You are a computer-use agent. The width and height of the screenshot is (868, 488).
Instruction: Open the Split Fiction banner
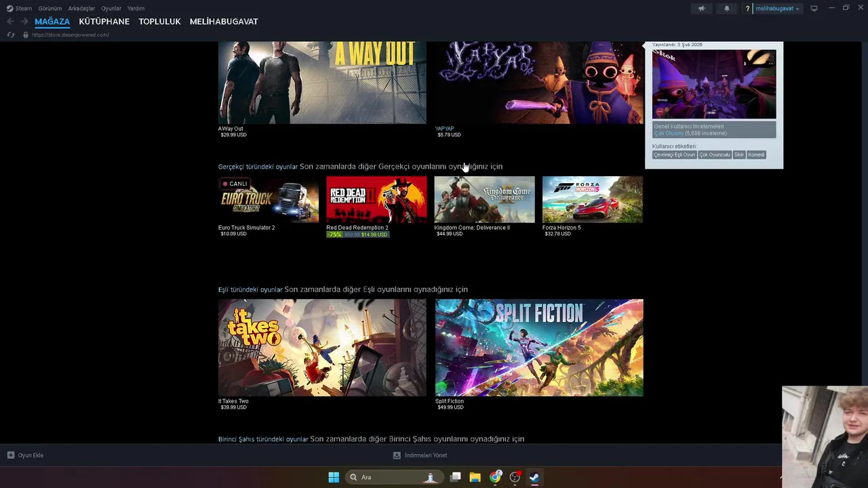point(539,348)
